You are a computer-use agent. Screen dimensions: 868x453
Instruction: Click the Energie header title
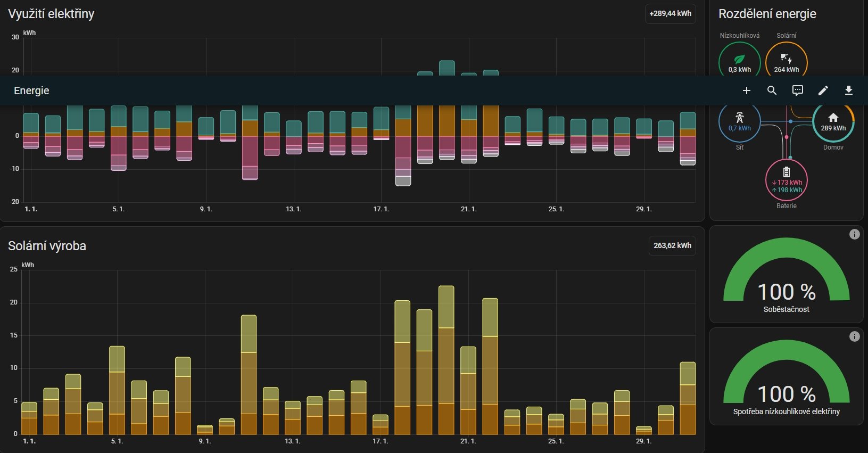click(31, 90)
